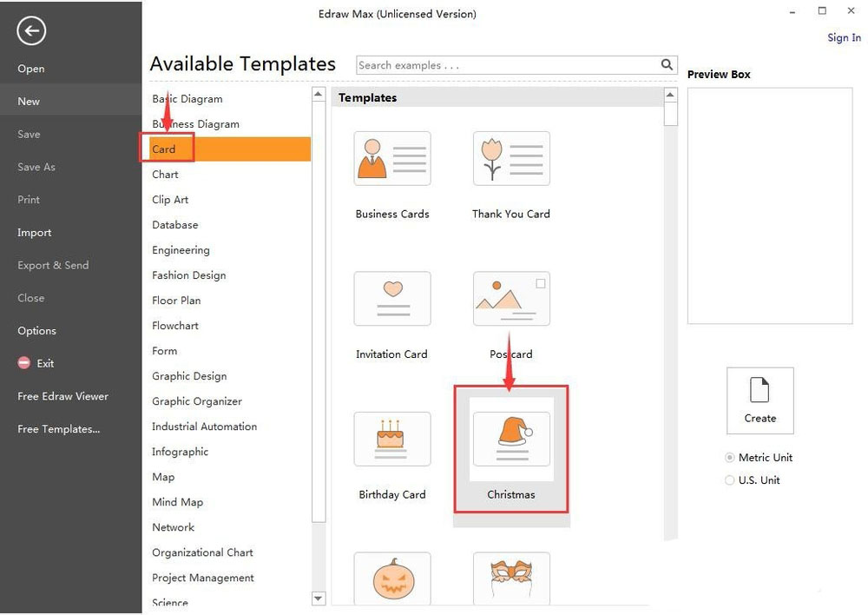This screenshot has width=868, height=615.
Task: Open Export & Send
Action: (x=53, y=266)
